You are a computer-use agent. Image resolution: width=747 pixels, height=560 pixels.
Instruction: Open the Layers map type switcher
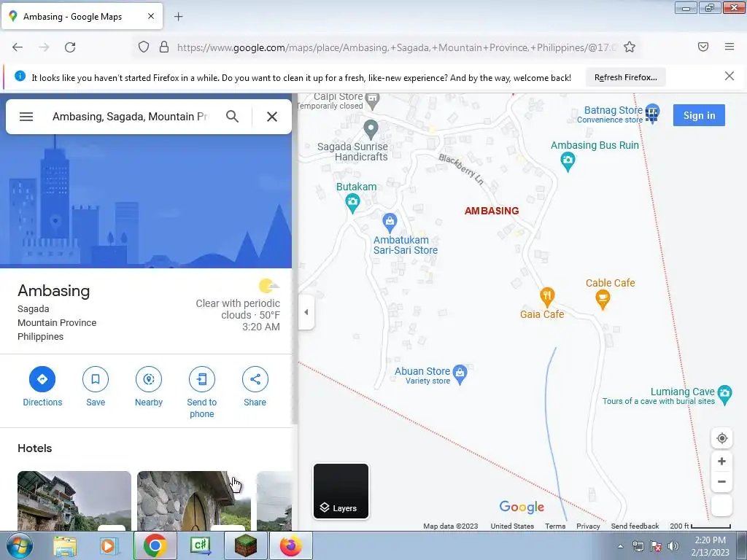341,491
